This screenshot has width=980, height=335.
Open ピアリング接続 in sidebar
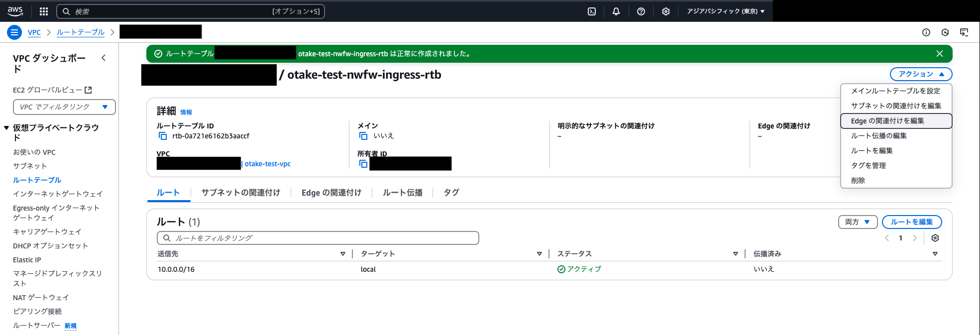pos(37,312)
